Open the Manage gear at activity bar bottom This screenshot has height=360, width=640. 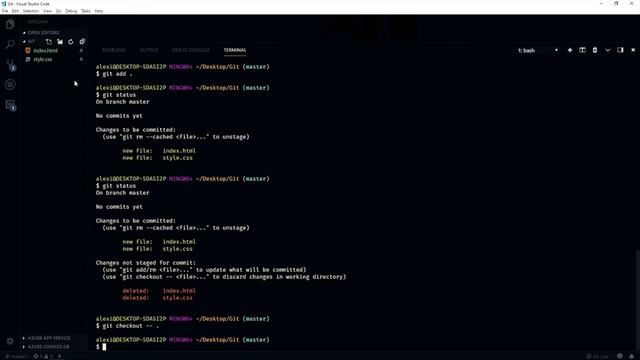(10, 341)
